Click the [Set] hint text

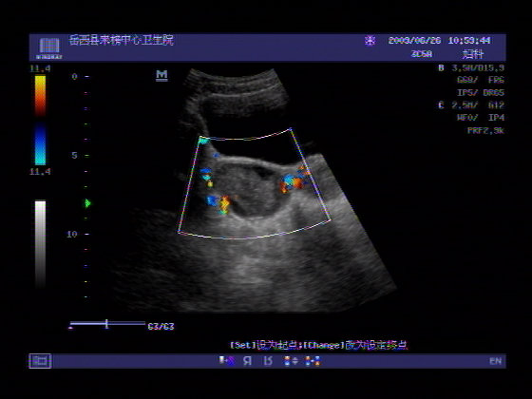click(242, 346)
